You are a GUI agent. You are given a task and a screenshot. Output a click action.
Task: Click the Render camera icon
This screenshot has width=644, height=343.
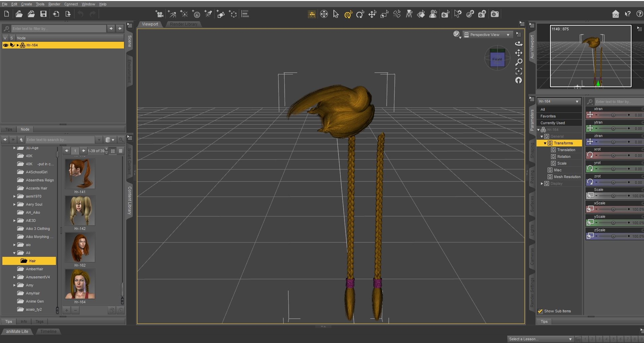point(494,14)
